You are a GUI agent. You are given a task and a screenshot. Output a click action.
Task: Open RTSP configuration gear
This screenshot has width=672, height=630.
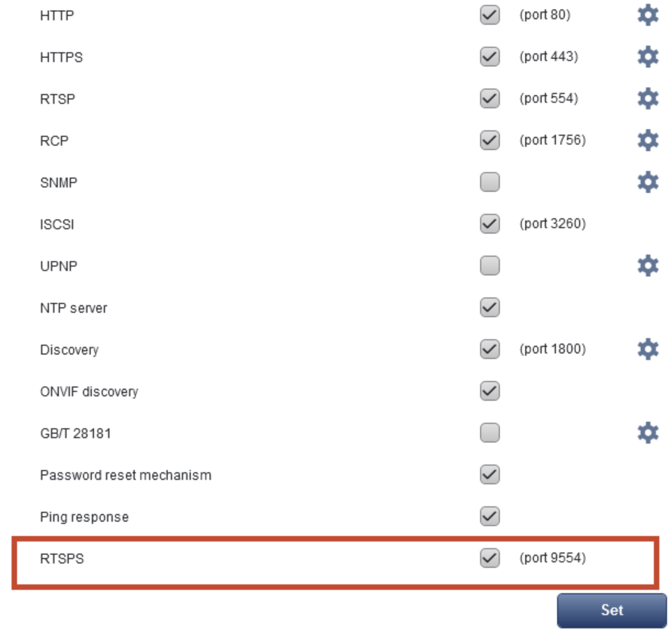tap(648, 98)
